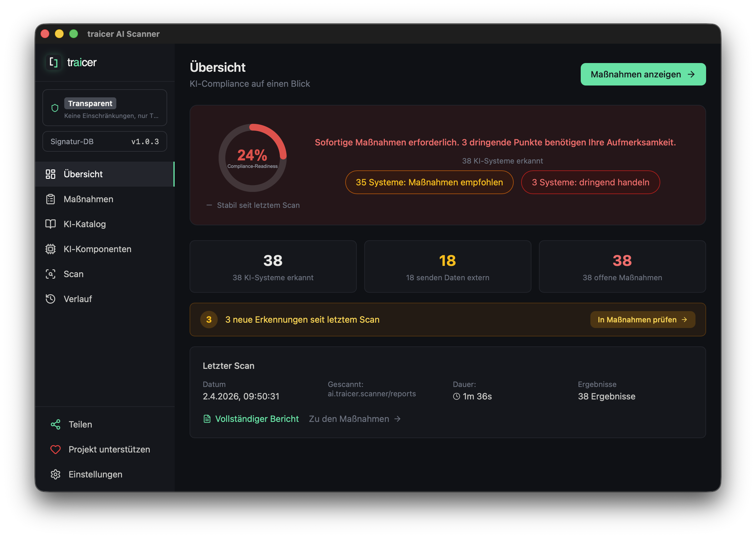Click the Signatur-DB version box
Screen dimensions: 756x538
pyautogui.click(x=104, y=141)
